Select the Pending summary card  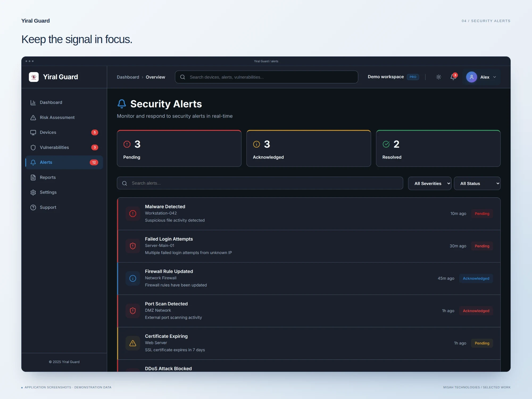[179, 148]
